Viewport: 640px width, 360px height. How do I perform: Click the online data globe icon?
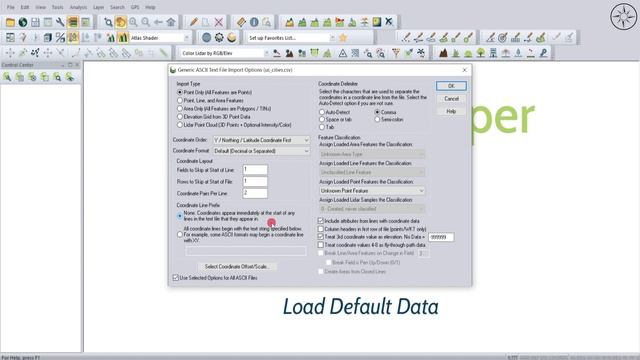(x=23, y=22)
